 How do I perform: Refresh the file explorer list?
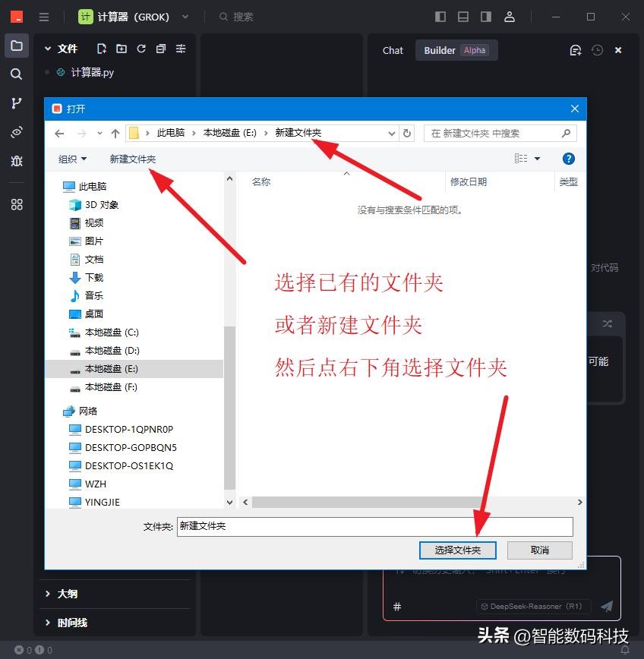pyautogui.click(x=141, y=48)
